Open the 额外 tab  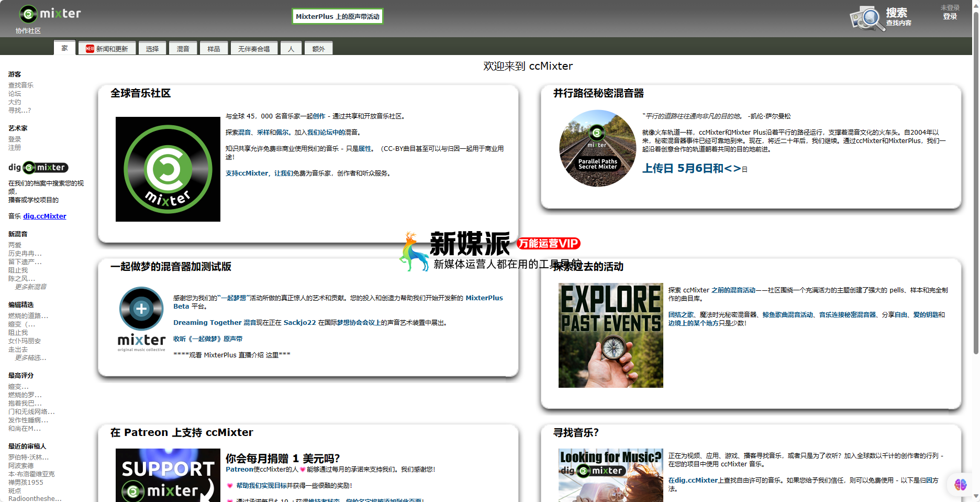[x=319, y=49]
